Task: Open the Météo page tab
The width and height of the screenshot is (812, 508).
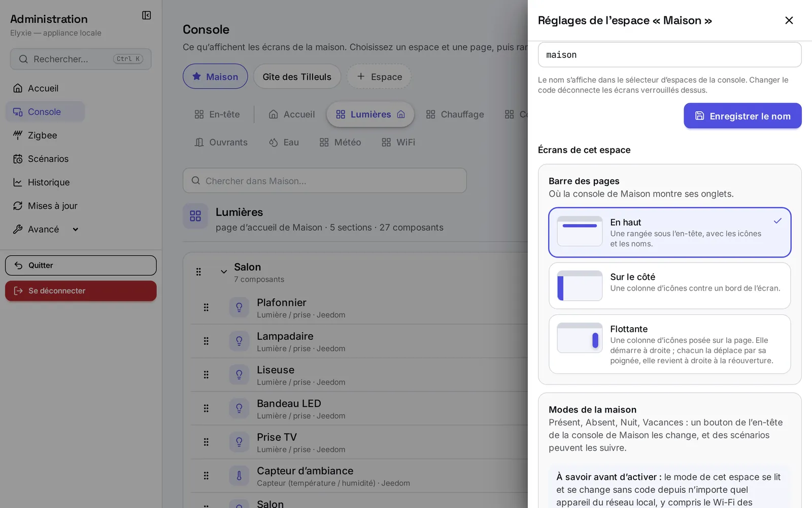Action: [x=340, y=142]
